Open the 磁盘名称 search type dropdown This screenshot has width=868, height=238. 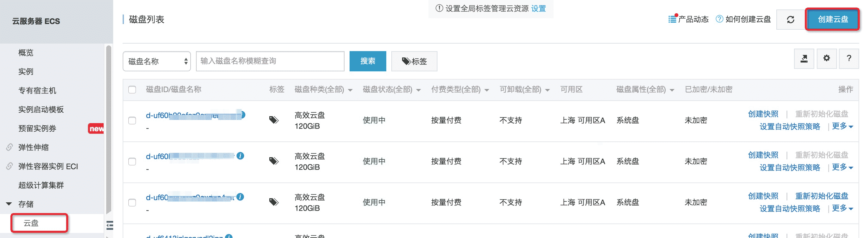click(157, 61)
